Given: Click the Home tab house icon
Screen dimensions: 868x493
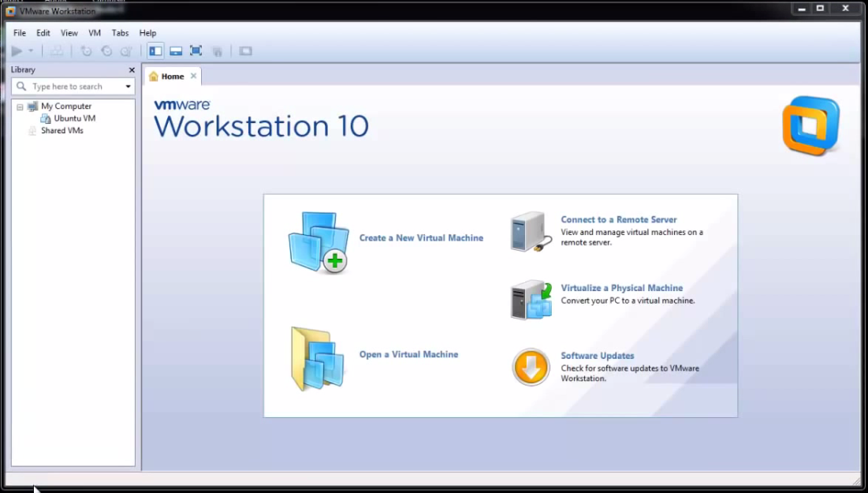Looking at the screenshot, I should pos(154,77).
